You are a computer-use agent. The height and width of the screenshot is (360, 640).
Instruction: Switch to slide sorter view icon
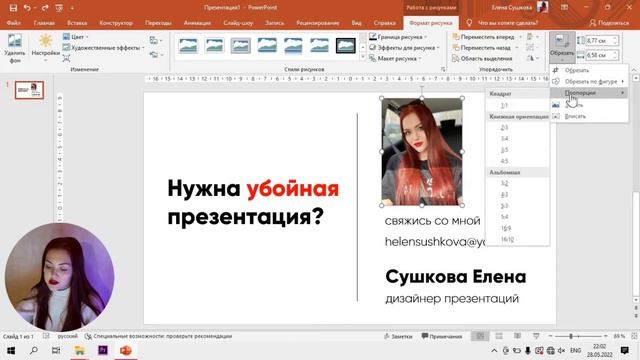click(x=499, y=336)
